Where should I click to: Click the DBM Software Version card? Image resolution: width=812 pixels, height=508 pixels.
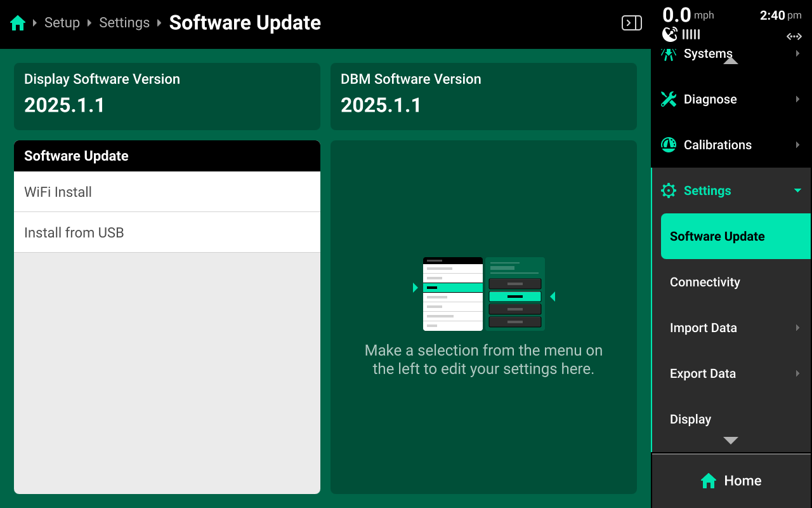coord(483,97)
